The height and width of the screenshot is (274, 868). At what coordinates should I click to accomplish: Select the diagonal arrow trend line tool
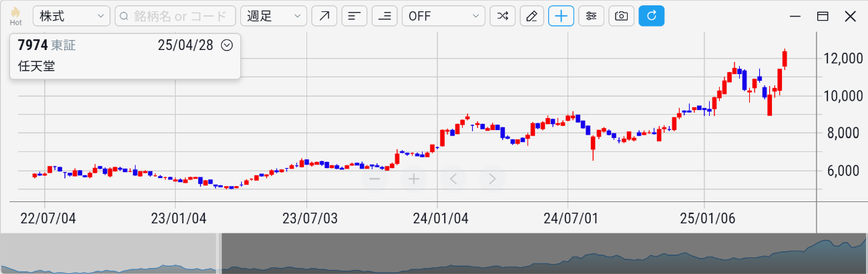point(324,16)
